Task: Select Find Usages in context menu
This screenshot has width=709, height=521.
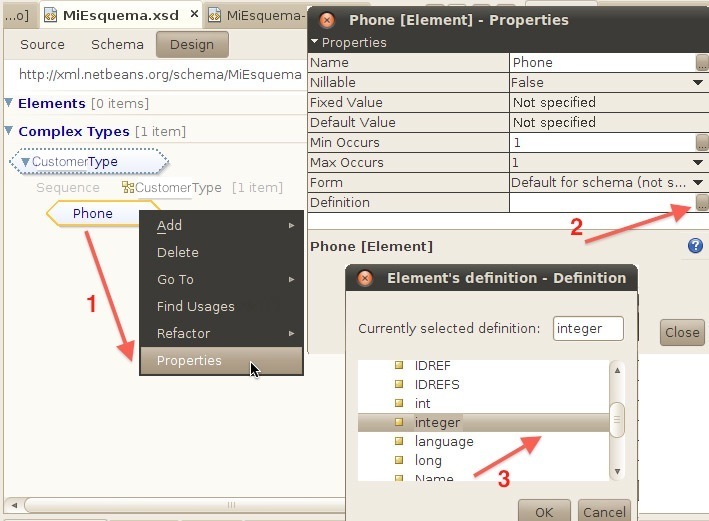Action: pos(195,307)
